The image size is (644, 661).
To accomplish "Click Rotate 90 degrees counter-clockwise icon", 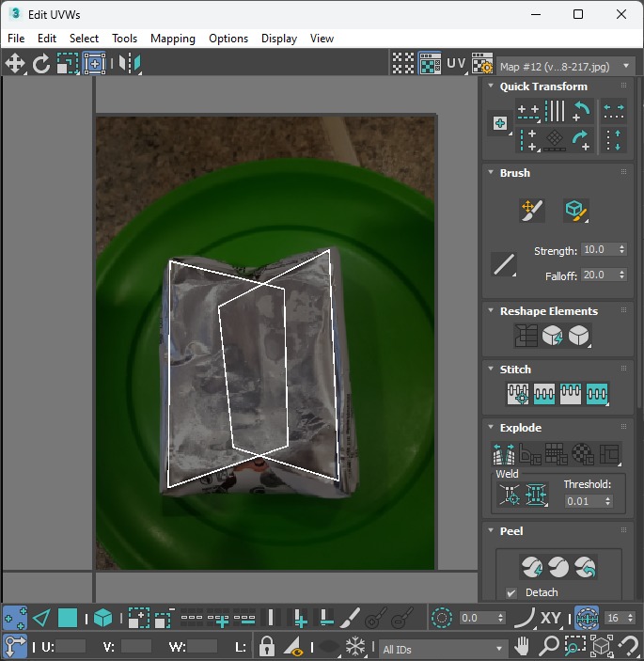I will tap(581, 111).
